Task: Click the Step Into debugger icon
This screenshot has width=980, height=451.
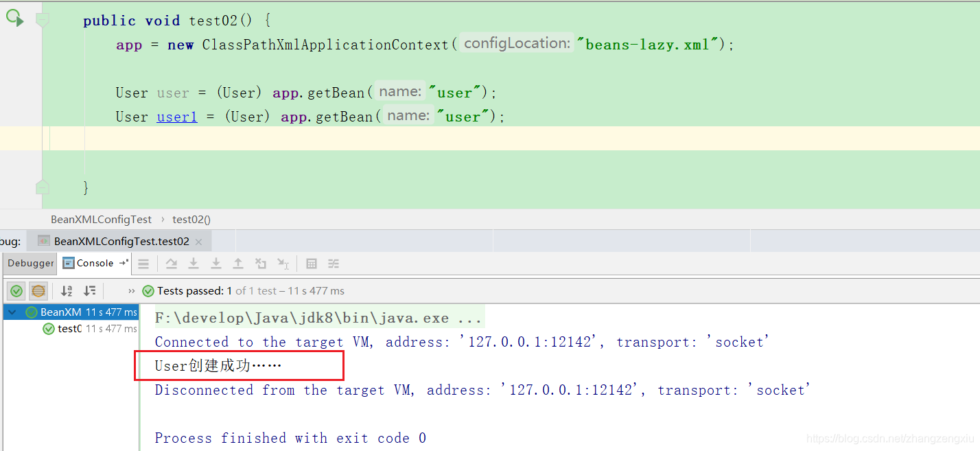Action: [194, 264]
